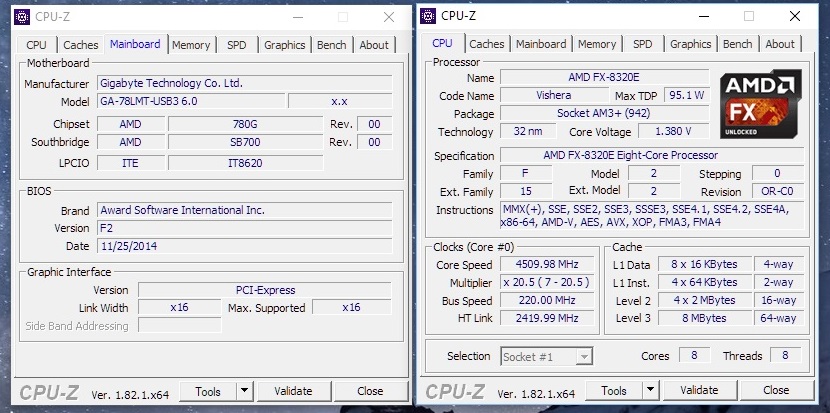
Task: Click the CPU-Z app icon in right window title bar
Action: point(428,16)
